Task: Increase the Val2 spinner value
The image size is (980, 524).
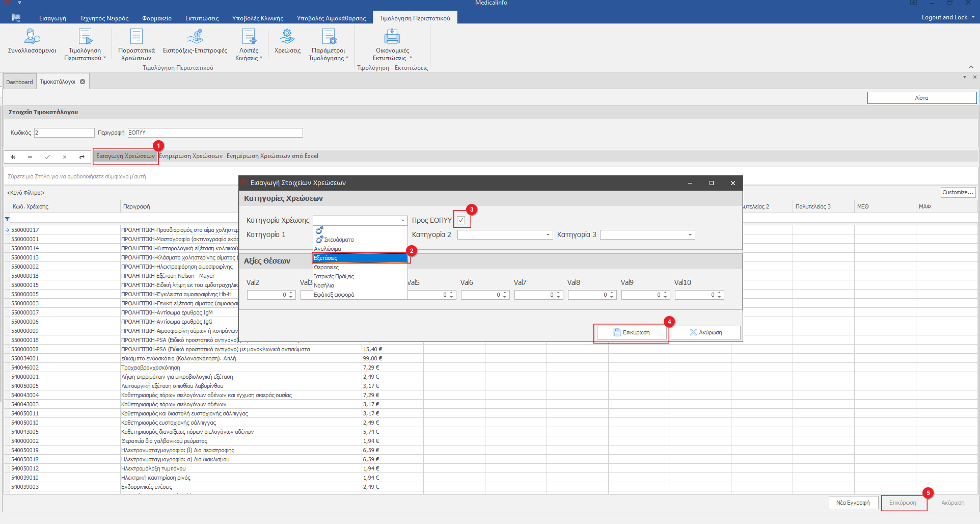Action: pos(291,293)
